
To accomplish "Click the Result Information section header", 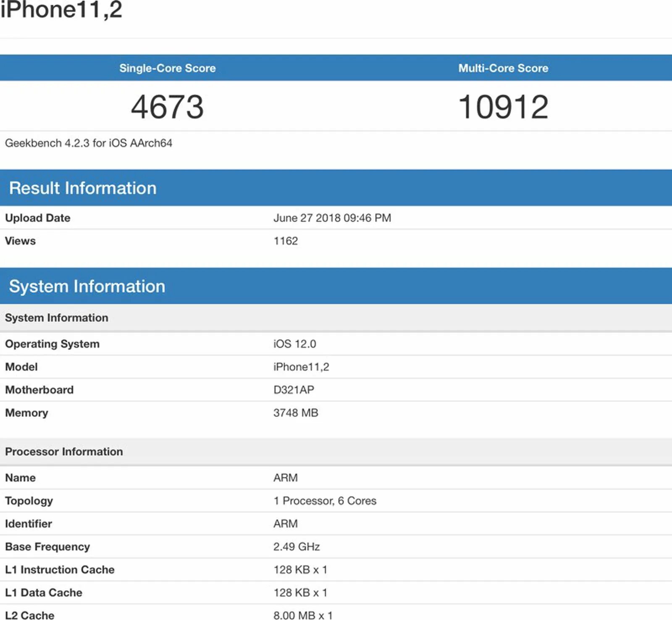I will click(x=83, y=188).
